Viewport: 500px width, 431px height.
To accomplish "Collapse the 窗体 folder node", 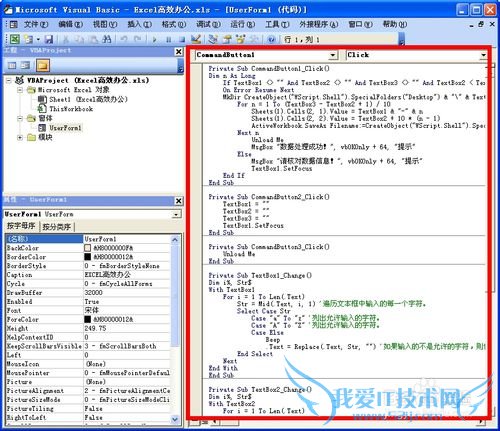I will point(20,118).
